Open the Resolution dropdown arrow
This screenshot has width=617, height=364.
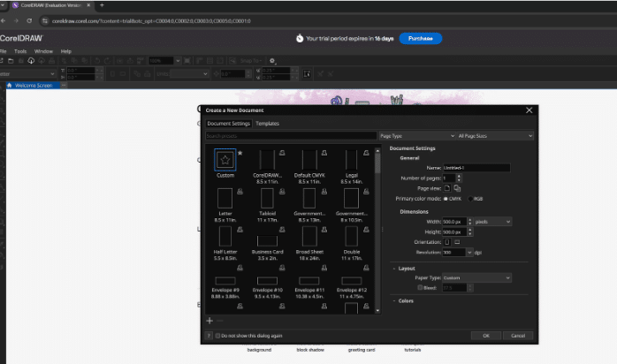(x=469, y=253)
